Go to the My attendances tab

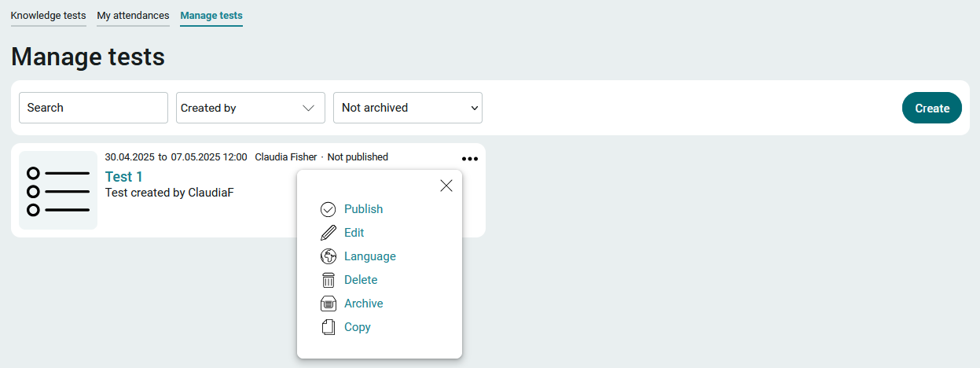(134, 16)
